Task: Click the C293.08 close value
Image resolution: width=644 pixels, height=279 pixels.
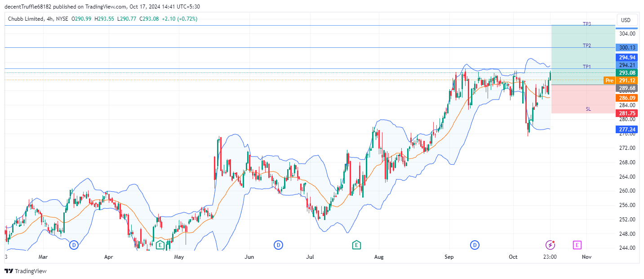Action: (149, 19)
